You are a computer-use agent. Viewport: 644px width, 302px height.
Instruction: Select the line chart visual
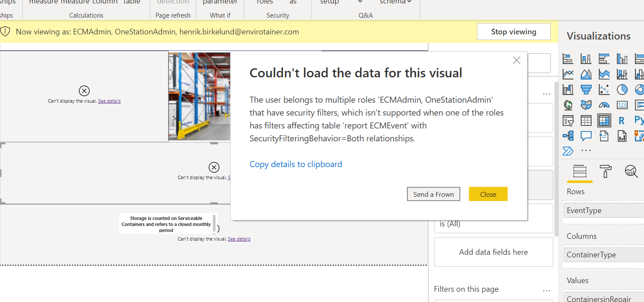(x=568, y=74)
